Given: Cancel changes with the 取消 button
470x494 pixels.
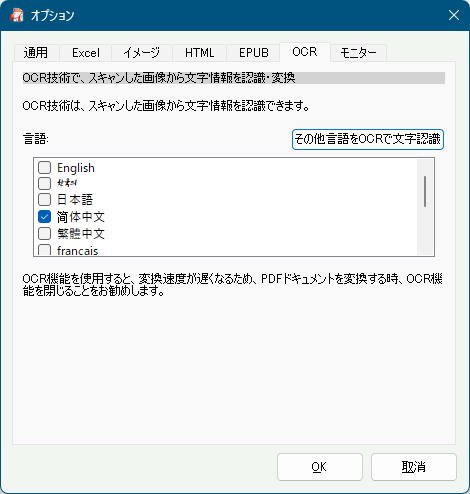Looking at the screenshot, I should click(x=414, y=467).
